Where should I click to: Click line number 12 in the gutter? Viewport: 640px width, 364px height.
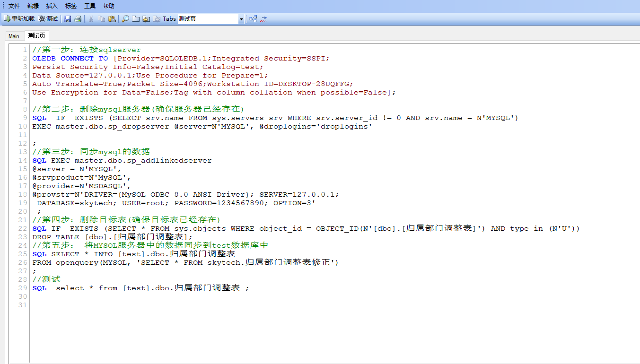[x=23, y=143]
